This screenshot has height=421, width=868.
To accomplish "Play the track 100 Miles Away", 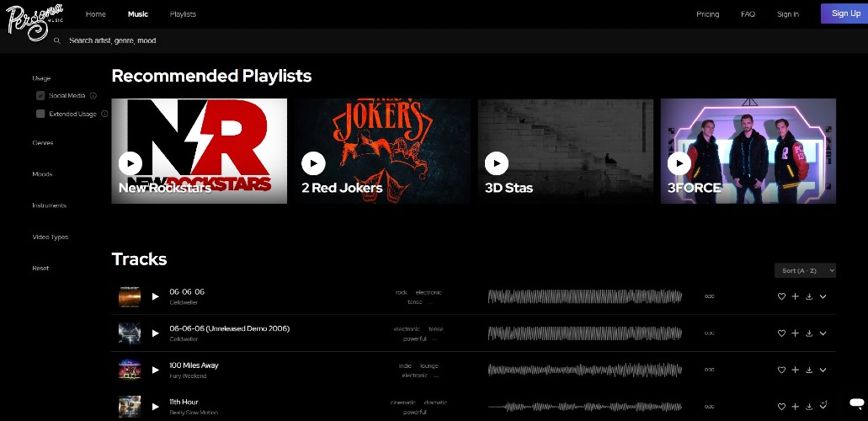I will click(x=156, y=370).
